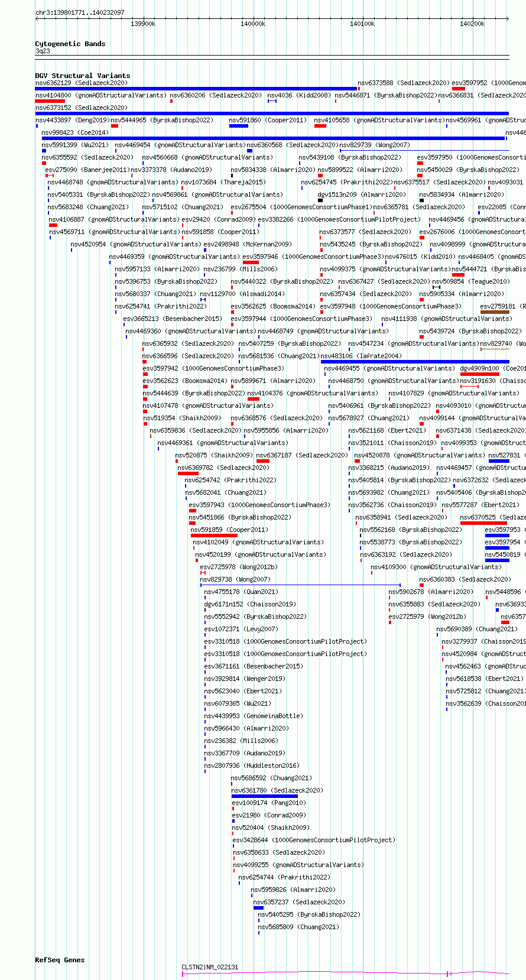Select variant nsv519354 (Shaikh2009)
The image size is (526, 980).
tap(182, 418)
